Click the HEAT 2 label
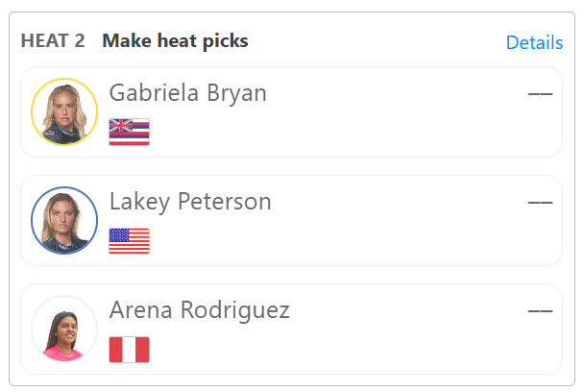The image size is (584, 392). [53, 40]
